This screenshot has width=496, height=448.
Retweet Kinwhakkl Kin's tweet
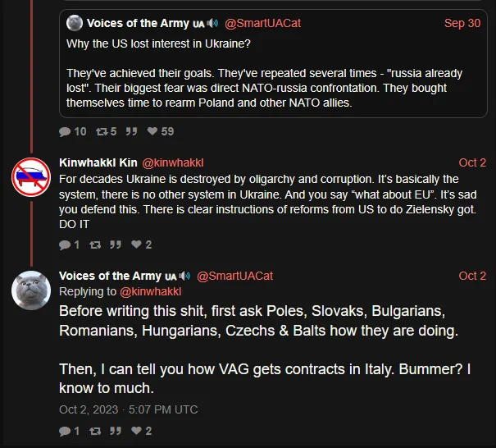(x=94, y=245)
